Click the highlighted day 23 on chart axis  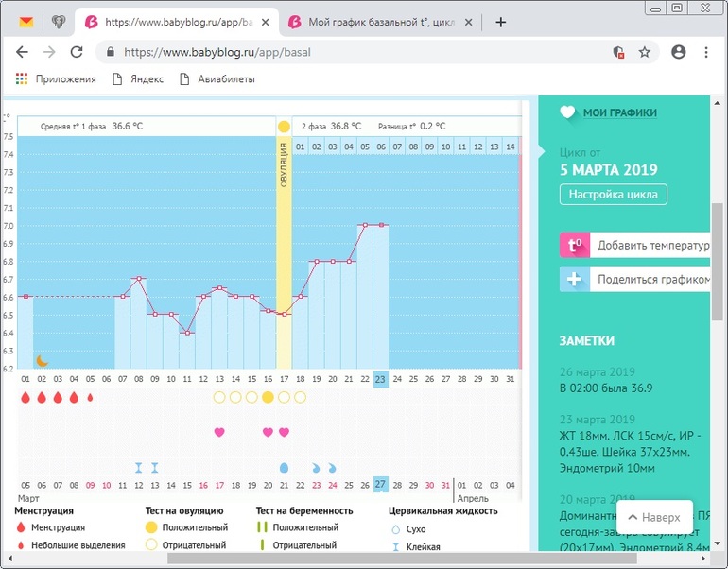(x=380, y=379)
